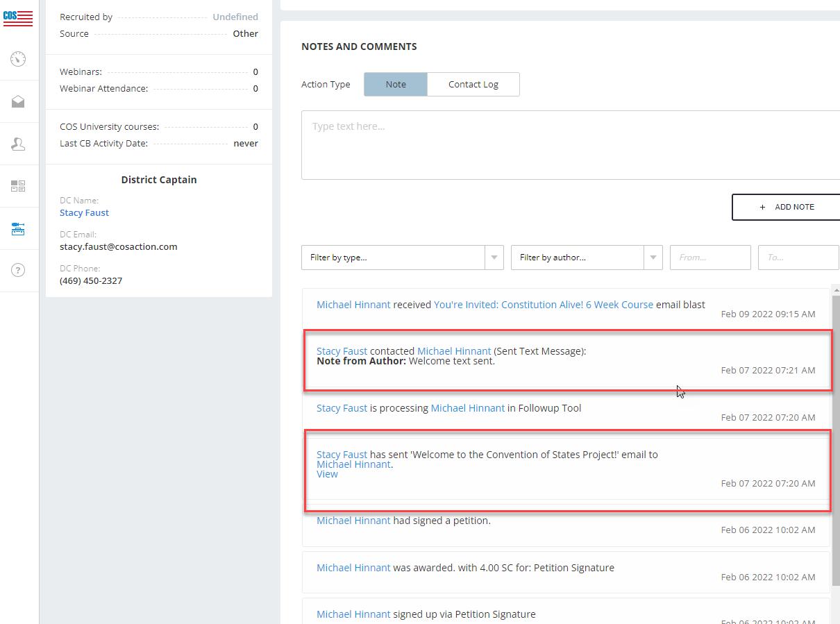Switch action type to Contact Log
This screenshot has width=840, height=624.
pyautogui.click(x=473, y=84)
